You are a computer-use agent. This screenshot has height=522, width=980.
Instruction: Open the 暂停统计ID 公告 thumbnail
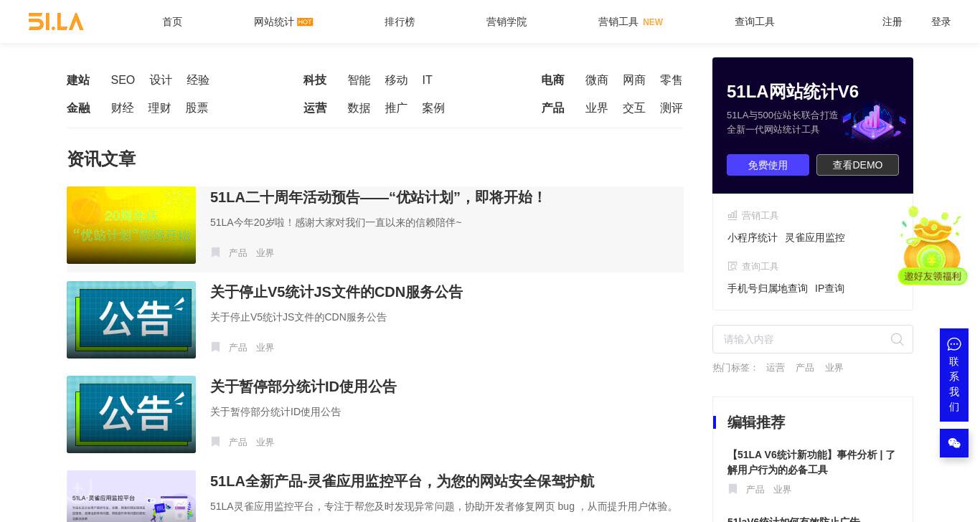coord(131,414)
